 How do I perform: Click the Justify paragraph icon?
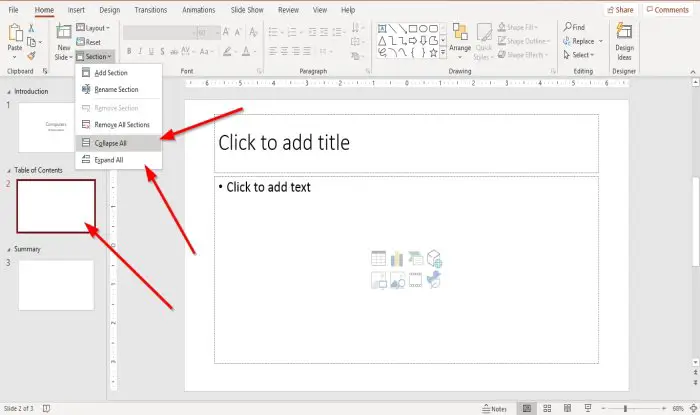(x=307, y=52)
